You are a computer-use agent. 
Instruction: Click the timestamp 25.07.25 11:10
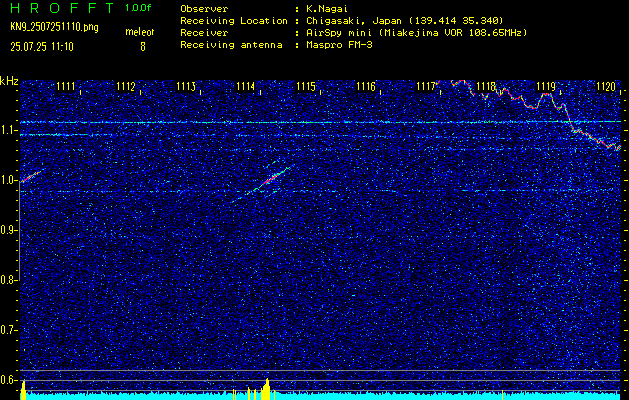click(x=42, y=47)
